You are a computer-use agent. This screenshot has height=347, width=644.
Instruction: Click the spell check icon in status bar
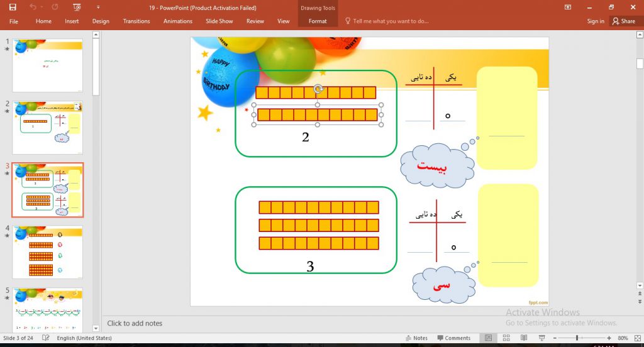46,338
